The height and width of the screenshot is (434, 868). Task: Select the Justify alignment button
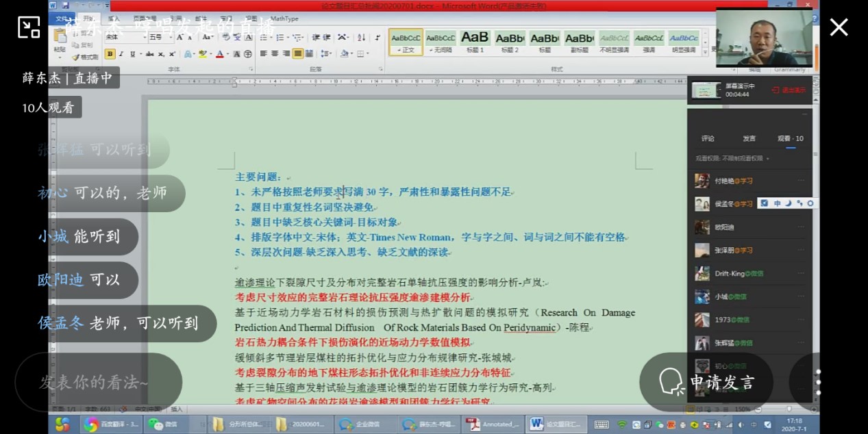tap(298, 54)
